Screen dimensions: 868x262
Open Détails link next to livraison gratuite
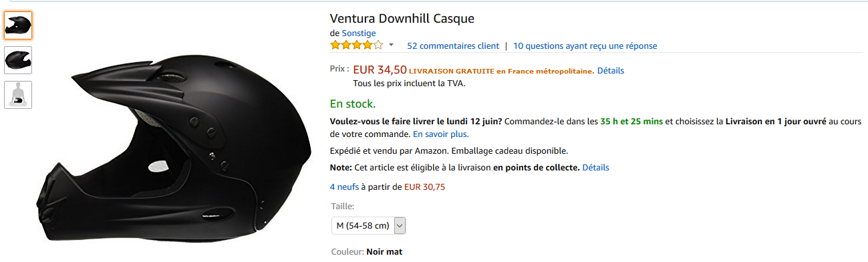pos(611,70)
